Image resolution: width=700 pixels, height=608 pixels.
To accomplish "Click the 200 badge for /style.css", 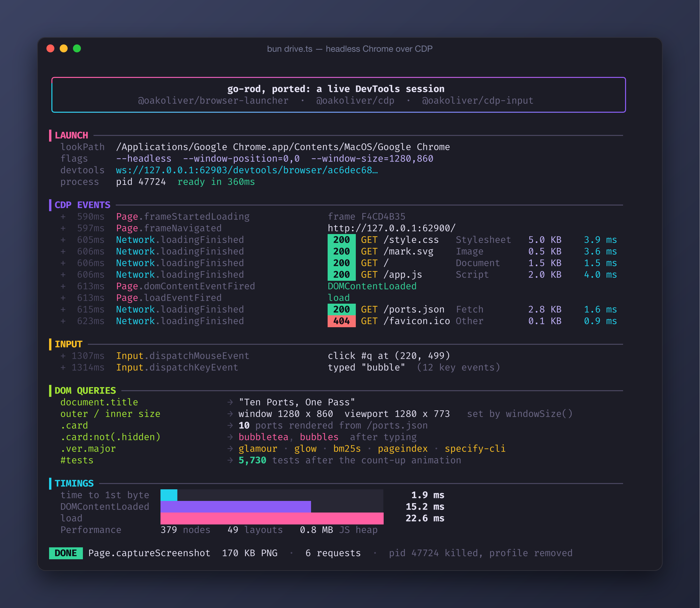I will click(x=341, y=240).
